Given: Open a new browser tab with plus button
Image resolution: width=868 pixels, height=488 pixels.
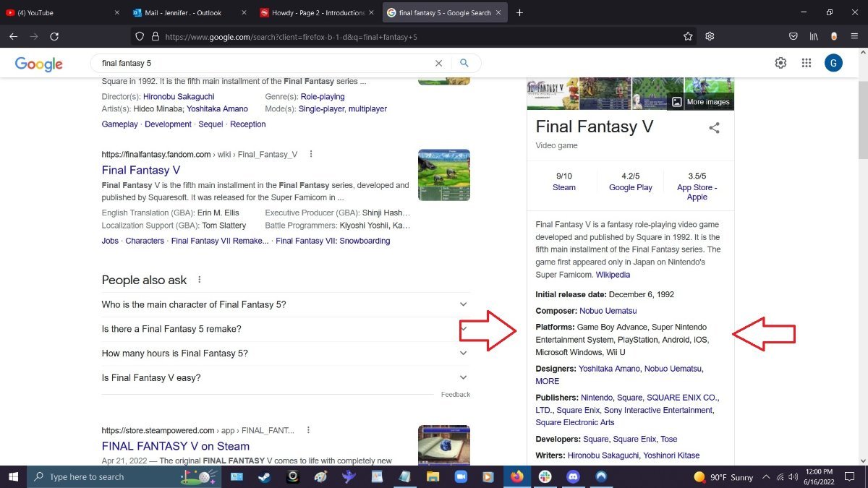Looking at the screenshot, I should click(519, 12).
